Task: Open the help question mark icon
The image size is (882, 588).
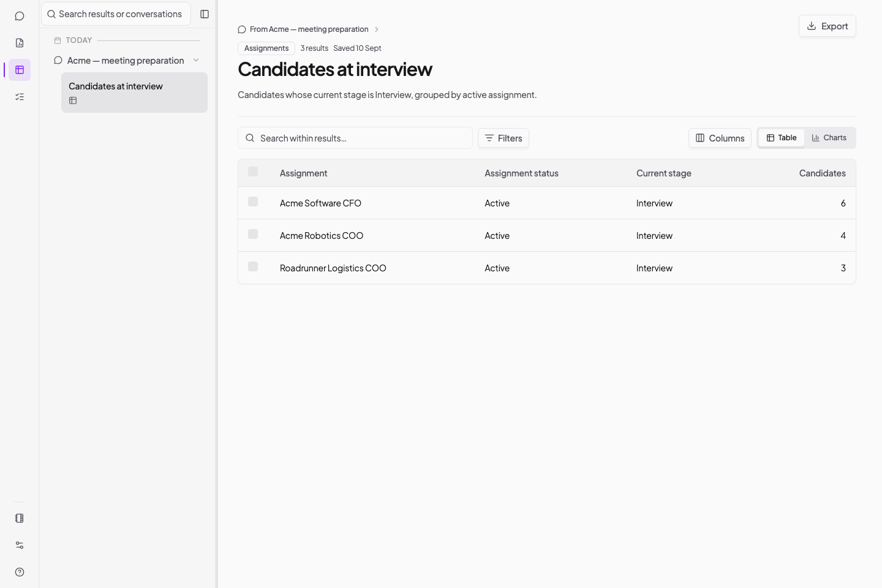Action: [20, 572]
